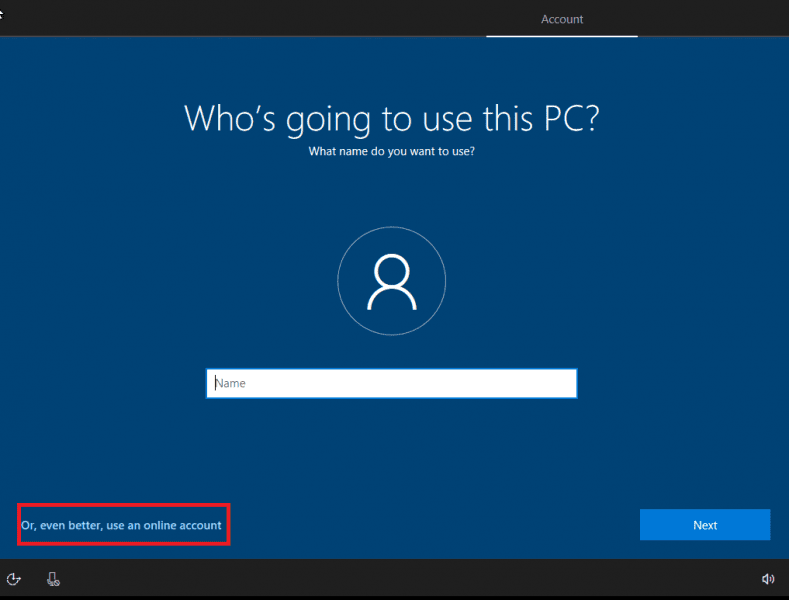Click the Next button
The height and width of the screenshot is (600, 789).
click(x=704, y=525)
